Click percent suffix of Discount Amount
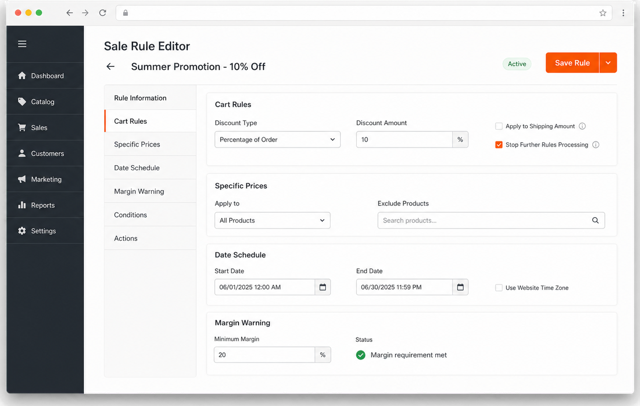The width and height of the screenshot is (640, 406). coord(460,140)
